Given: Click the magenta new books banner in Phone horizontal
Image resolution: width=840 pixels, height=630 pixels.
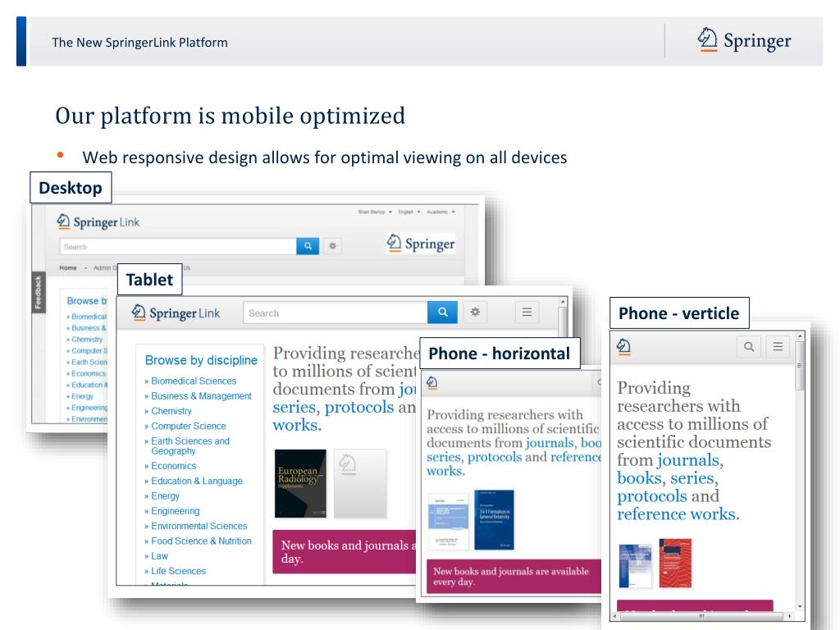Looking at the screenshot, I should [514, 577].
